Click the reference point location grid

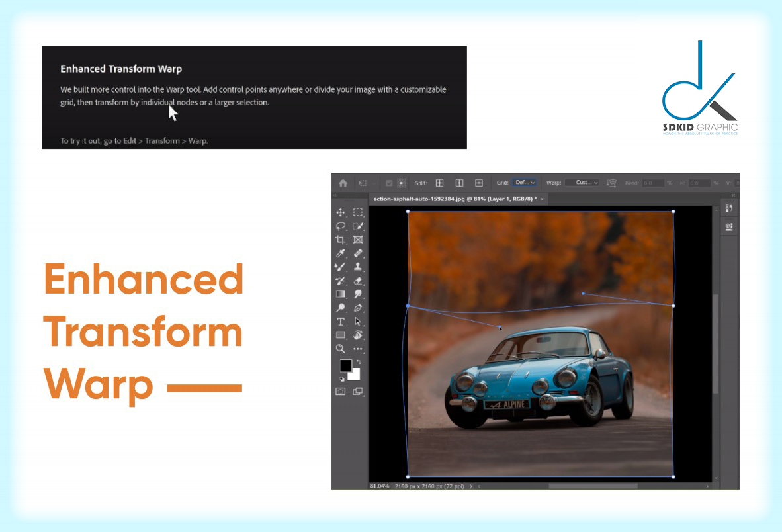401,183
